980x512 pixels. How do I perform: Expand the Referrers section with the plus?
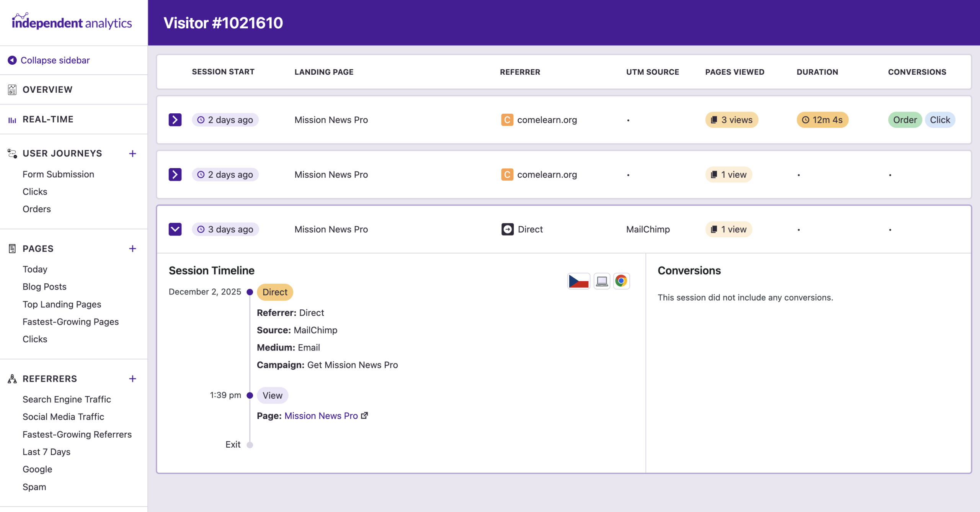pyautogui.click(x=132, y=378)
